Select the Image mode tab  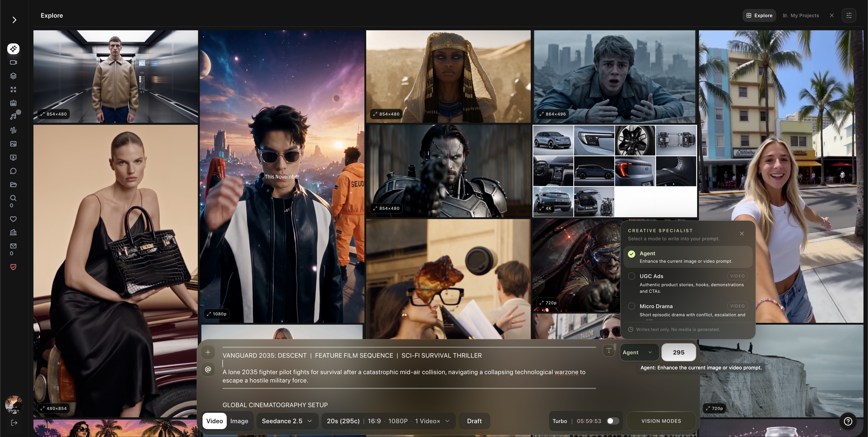239,421
